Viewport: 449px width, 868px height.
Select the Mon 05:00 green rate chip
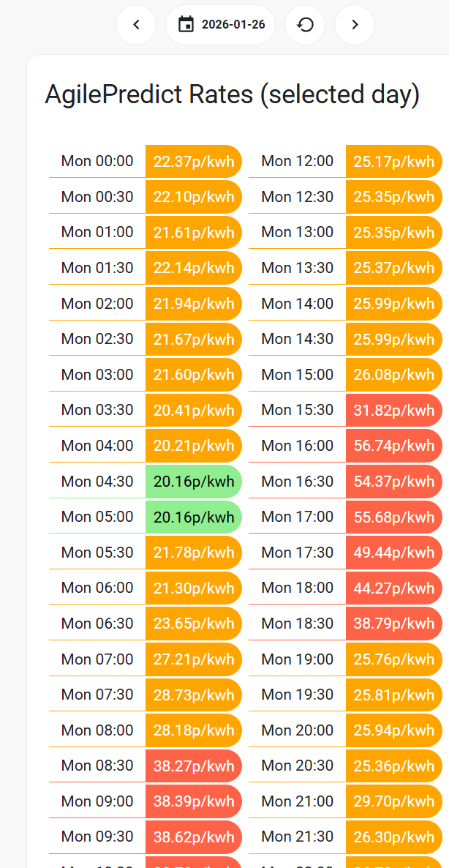pyautogui.click(x=194, y=517)
